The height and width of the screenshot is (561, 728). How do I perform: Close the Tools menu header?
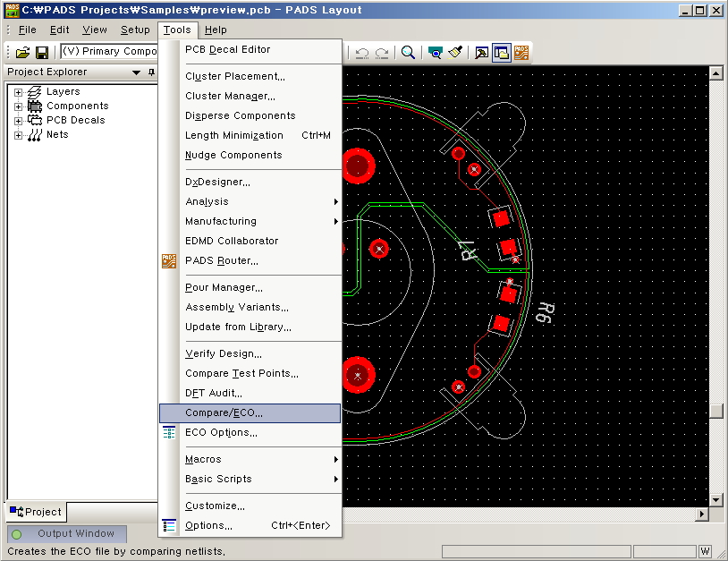tap(177, 30)
